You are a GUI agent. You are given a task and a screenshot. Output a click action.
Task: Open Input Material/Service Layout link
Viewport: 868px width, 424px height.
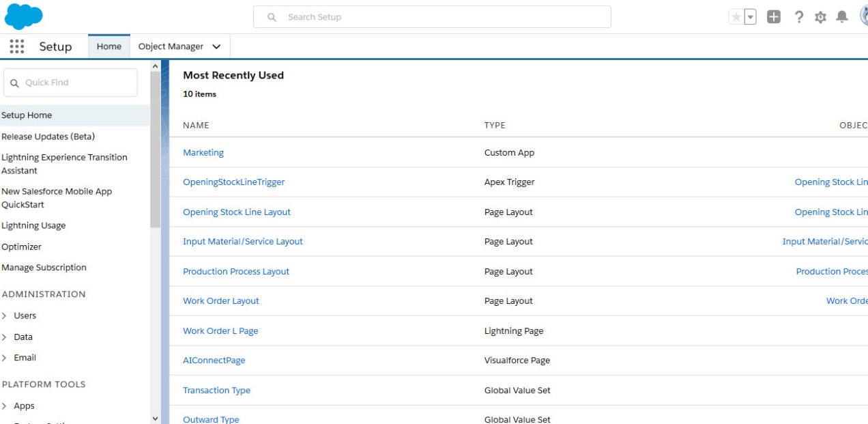coord(243,242)
